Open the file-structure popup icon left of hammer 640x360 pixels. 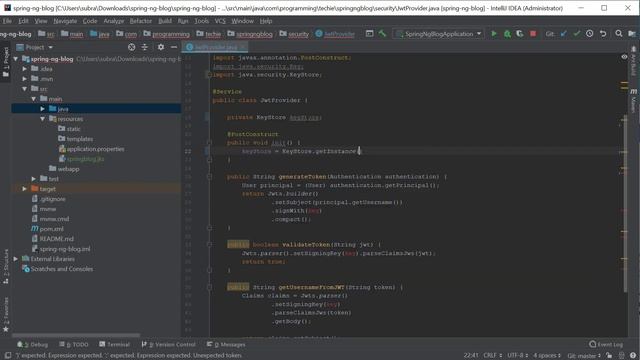click(369, 34)
